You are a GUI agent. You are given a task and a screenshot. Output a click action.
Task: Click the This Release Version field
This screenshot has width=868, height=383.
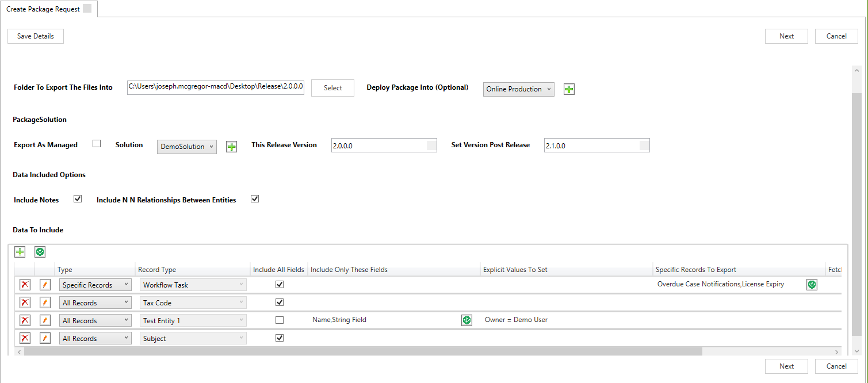click(378, 146)
